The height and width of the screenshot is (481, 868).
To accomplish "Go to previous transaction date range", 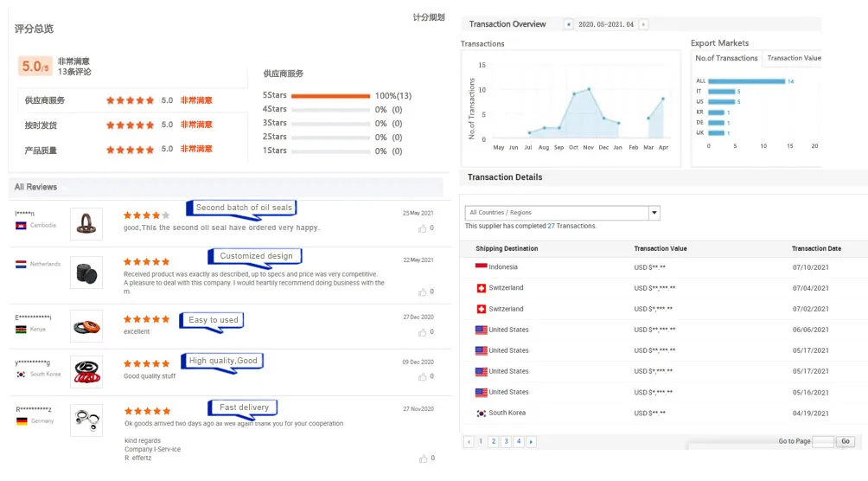I will 568,24.
